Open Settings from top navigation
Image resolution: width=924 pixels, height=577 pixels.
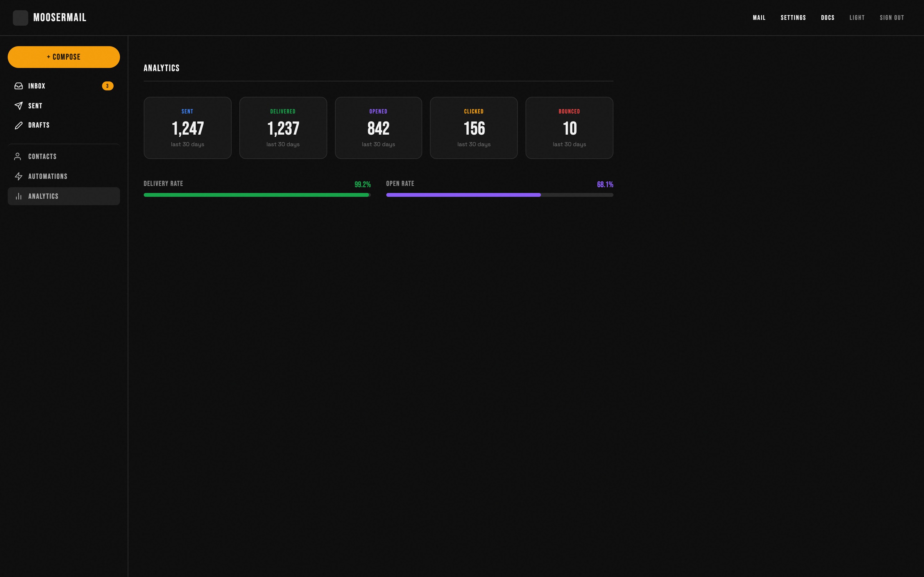[793, 18]
